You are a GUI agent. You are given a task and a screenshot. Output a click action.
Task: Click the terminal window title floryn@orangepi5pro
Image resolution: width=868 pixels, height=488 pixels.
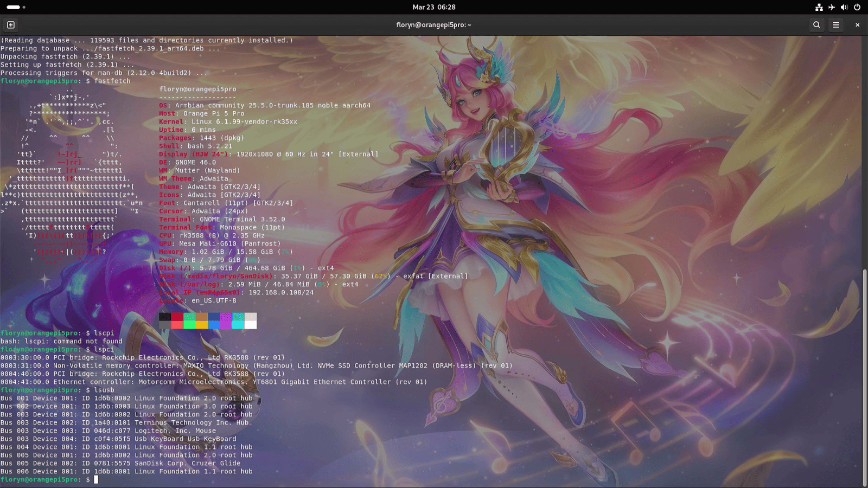(433, 25)
